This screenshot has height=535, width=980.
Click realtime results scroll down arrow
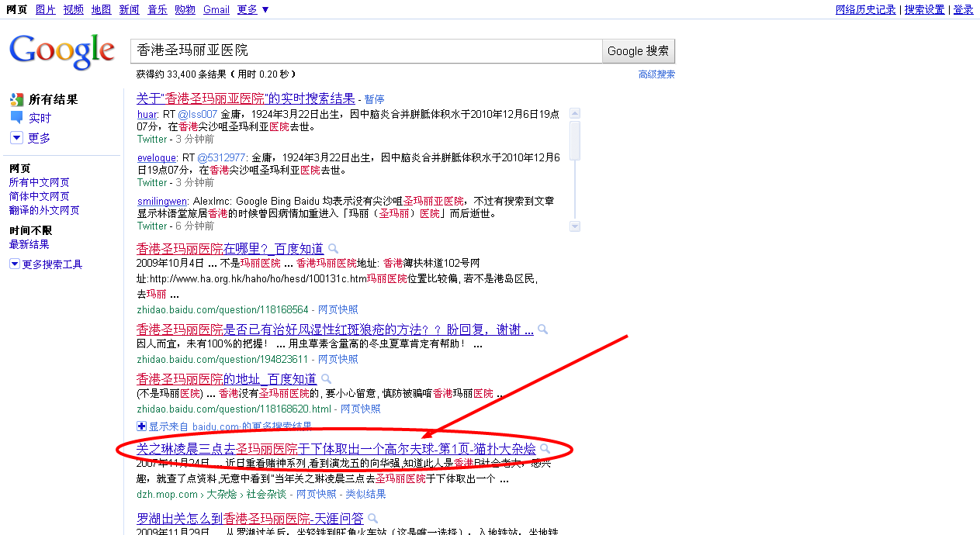coord(575,226)
